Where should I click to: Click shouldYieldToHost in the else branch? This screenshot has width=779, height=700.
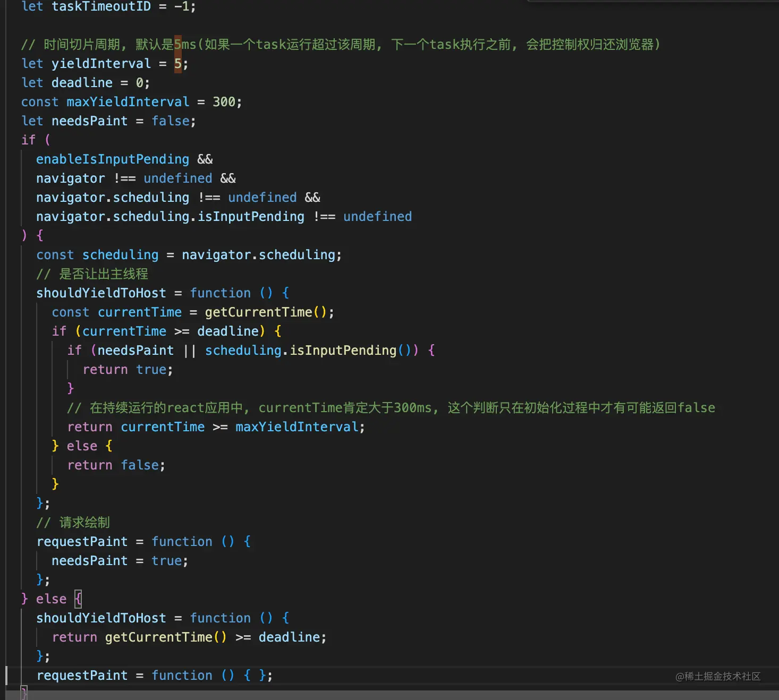tap(101, 618)
